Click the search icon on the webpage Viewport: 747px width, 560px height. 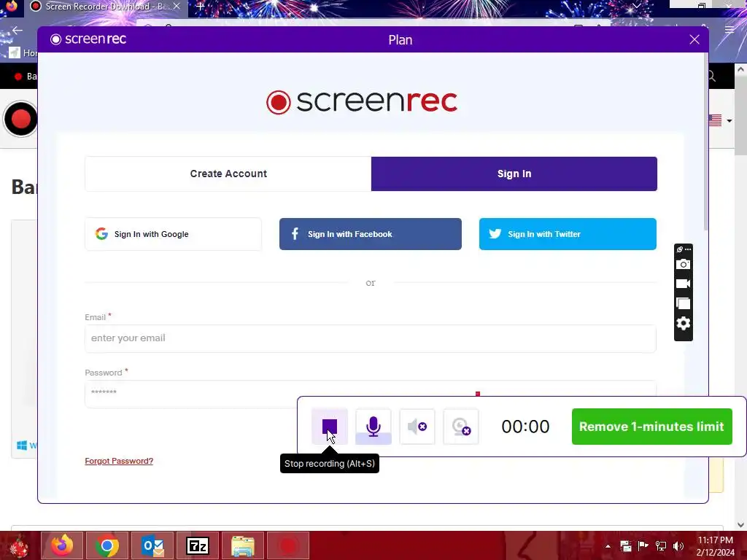(712, 76)
